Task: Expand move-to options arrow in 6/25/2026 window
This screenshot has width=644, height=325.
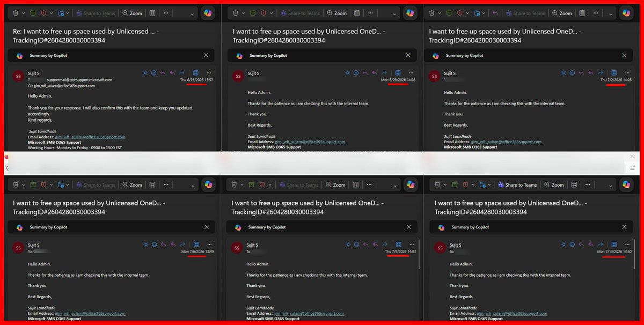Action: 68,13
